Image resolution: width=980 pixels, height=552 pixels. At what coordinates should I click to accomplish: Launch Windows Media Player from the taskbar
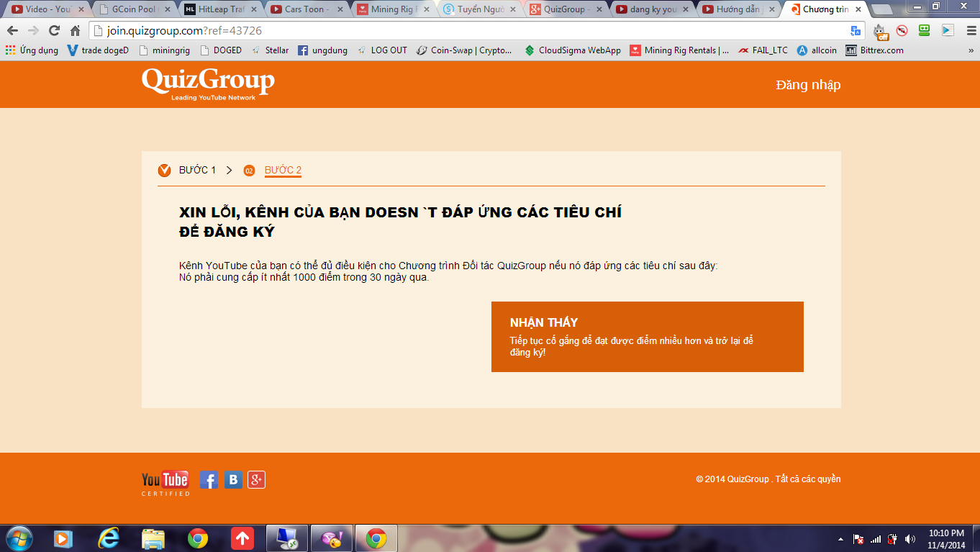point(63,538)
